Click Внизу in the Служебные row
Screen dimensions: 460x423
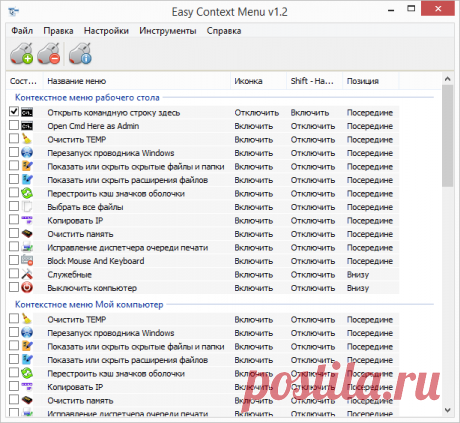point(358,275)
